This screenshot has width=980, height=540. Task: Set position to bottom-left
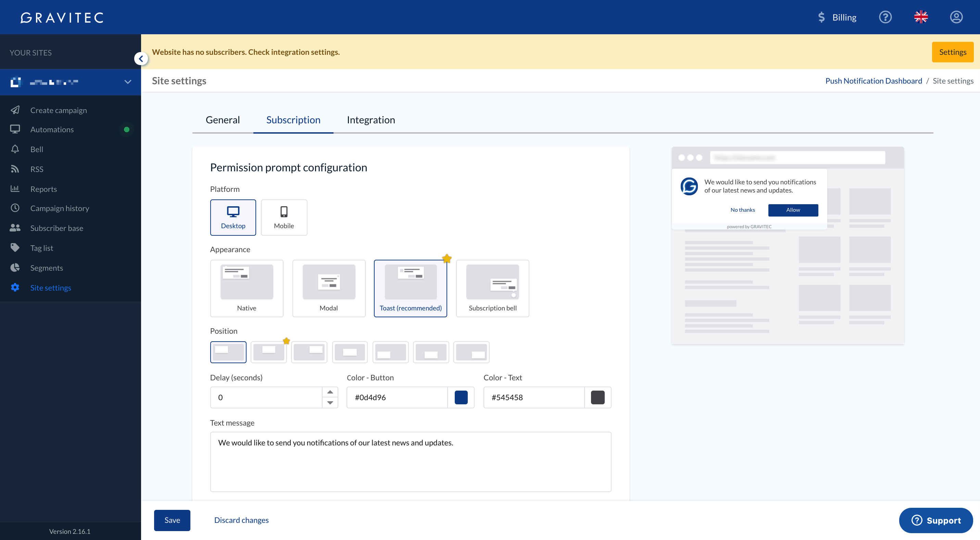[390, 352]
